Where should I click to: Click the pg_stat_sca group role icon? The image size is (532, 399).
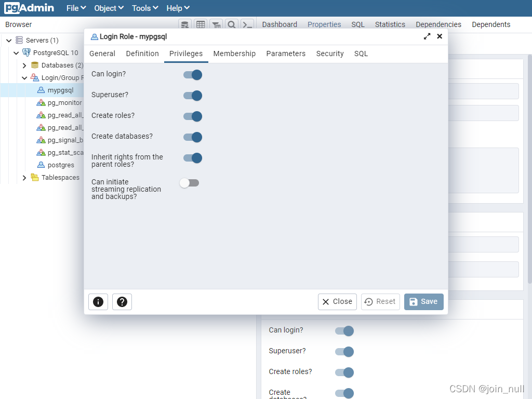[x=41, y=152]
